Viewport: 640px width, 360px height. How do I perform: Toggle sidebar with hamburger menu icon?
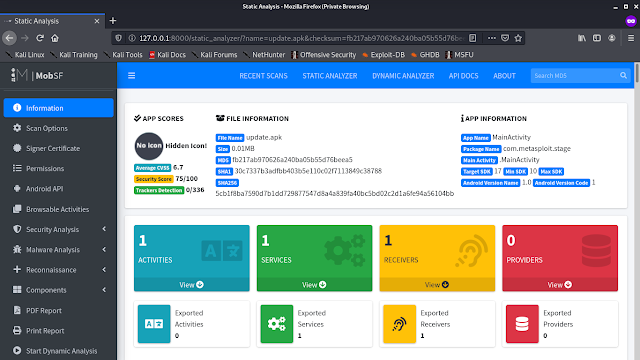click(131, 76)
